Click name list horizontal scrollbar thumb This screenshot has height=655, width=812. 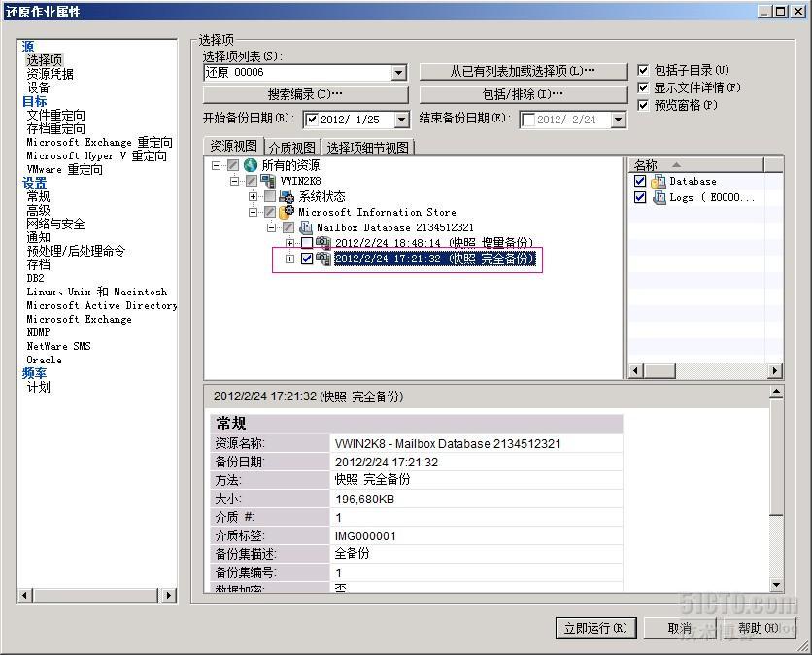(660, 371)
